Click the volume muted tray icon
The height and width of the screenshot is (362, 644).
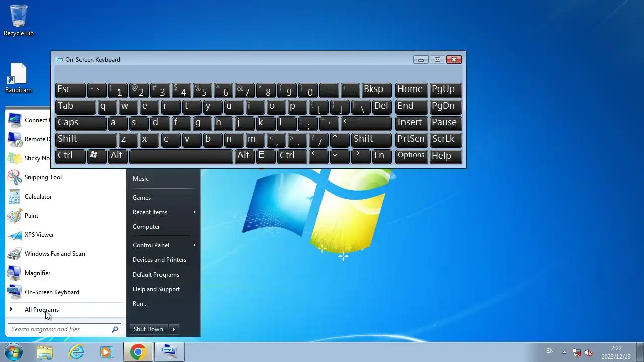click(589, 352)
